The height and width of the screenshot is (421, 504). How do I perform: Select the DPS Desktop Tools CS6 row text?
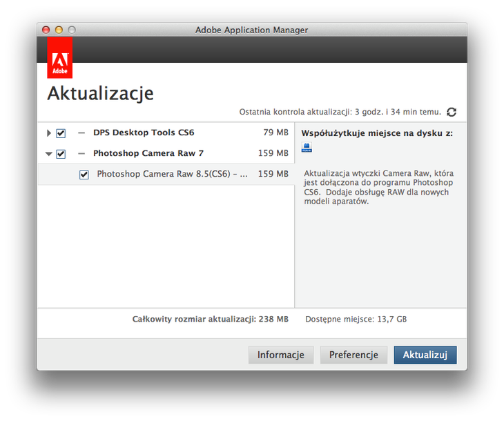pyautogui.click(x=144, y=133)
